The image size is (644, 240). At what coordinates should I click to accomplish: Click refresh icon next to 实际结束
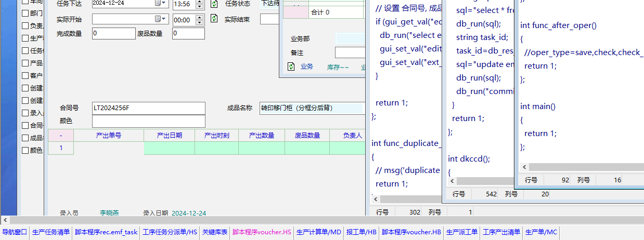[214, 19]
